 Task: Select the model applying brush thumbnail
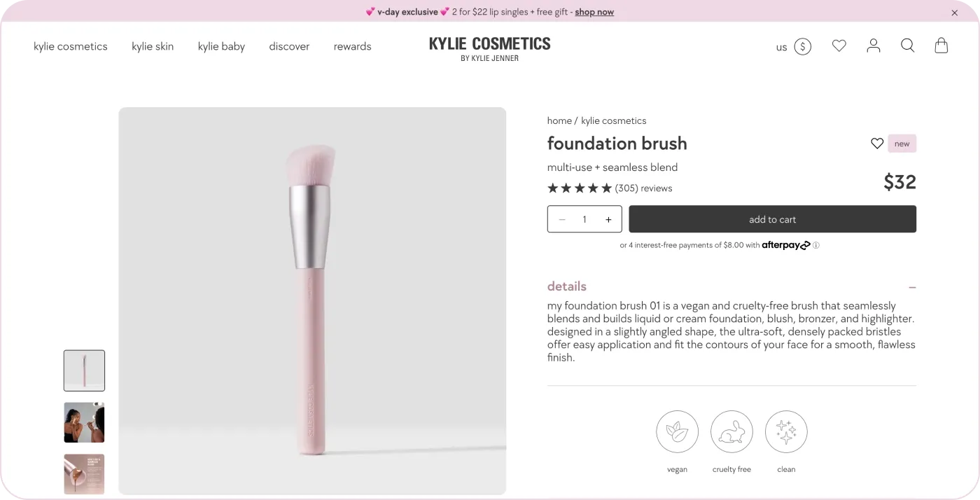click(x=84, y=422)
